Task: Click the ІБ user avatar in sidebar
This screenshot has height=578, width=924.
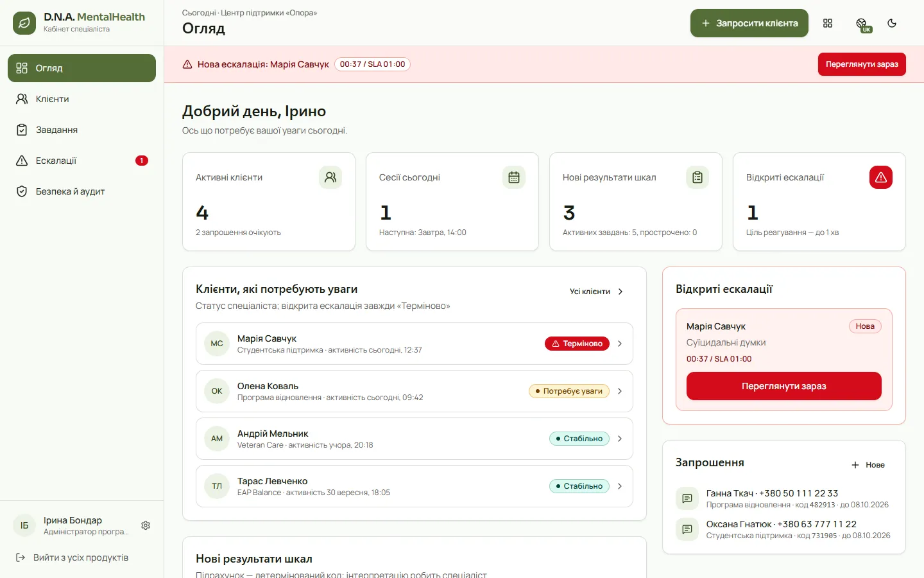Action: pyautogui.click(x=24, y=525)
